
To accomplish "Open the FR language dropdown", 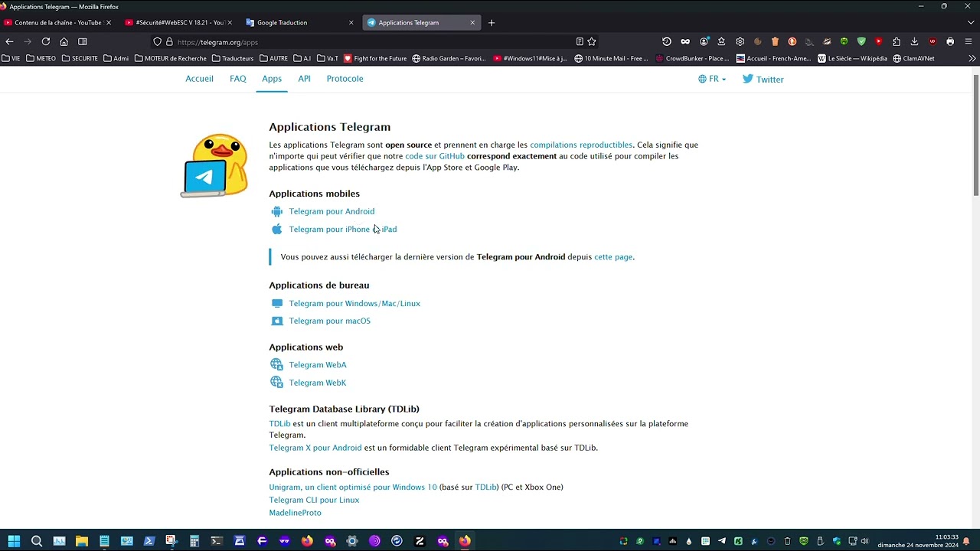I will pyautogui.click(x=712, y=79).
